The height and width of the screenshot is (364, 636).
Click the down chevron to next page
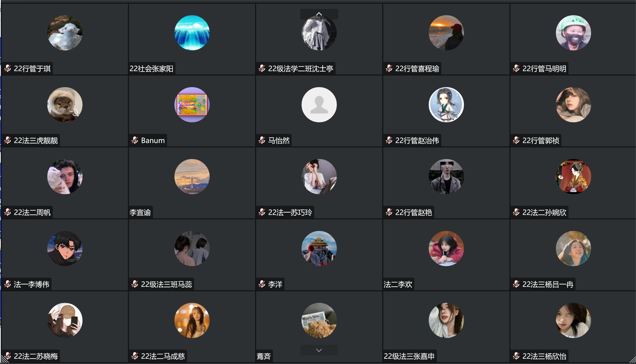(x=319, y=350)
